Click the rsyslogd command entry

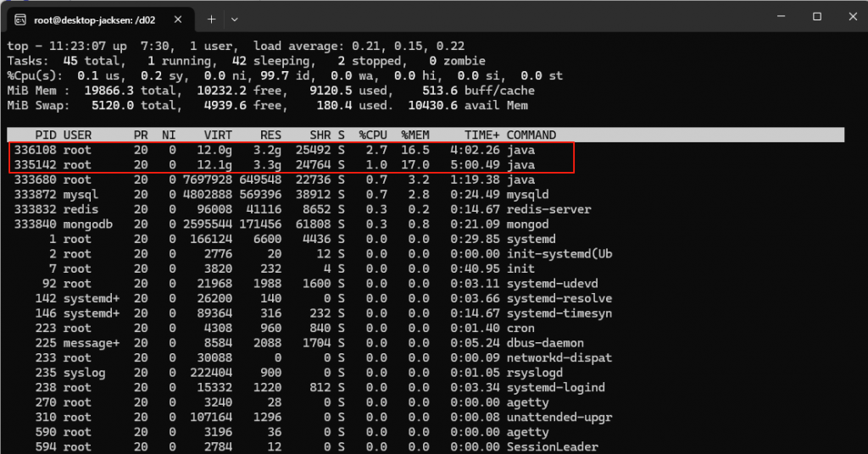pos(536,373)
